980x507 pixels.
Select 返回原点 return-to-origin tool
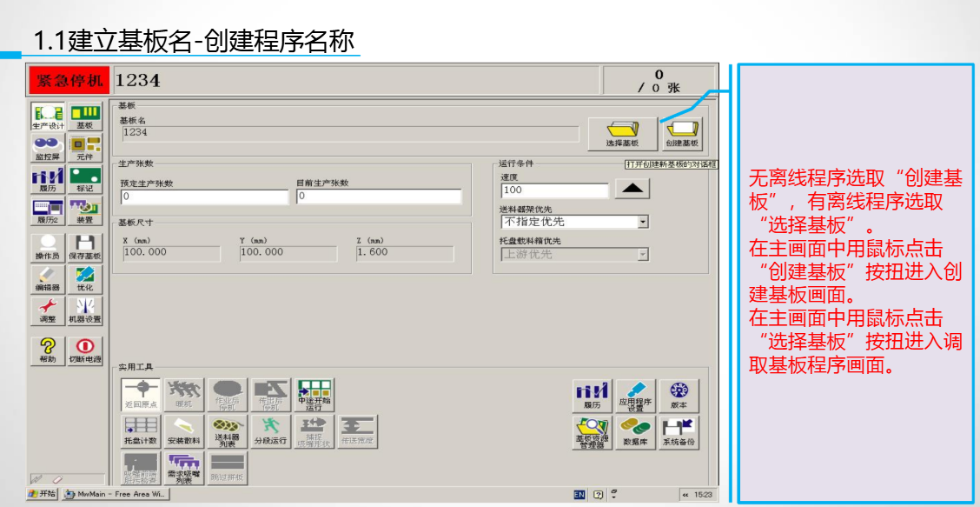pos(139,392)
